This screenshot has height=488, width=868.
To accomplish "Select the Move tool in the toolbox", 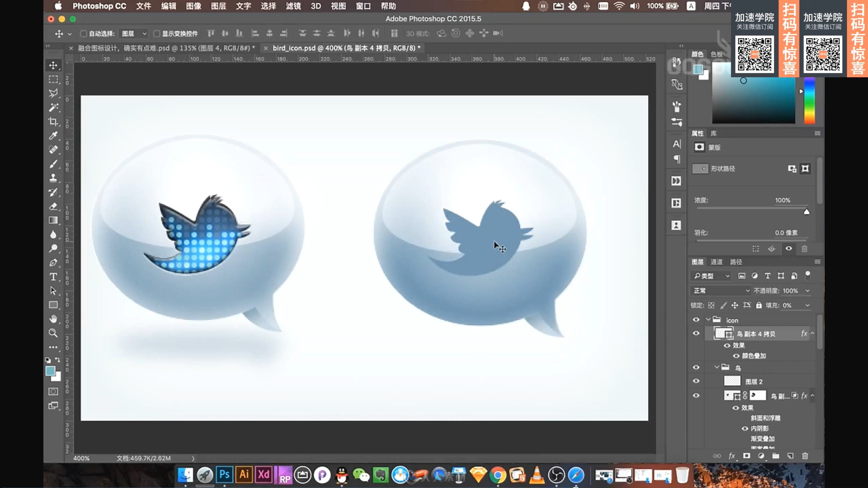I will (x=53, y=65).
